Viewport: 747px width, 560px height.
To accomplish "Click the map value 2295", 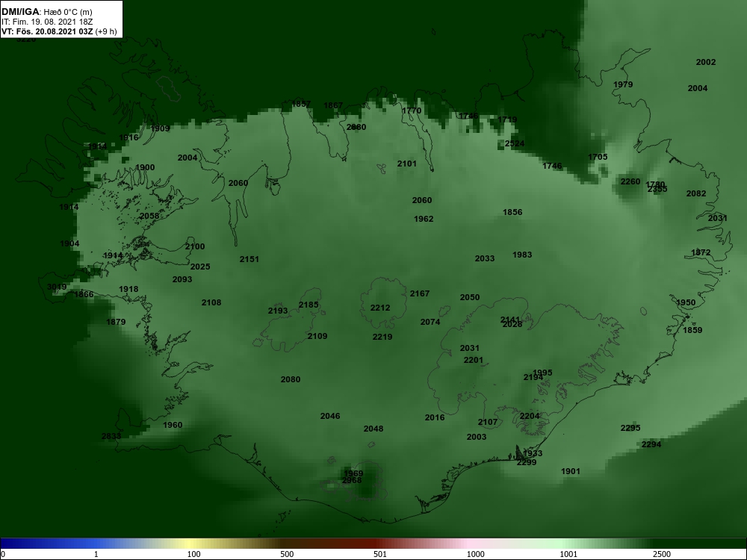I will [x=630, y=428].
